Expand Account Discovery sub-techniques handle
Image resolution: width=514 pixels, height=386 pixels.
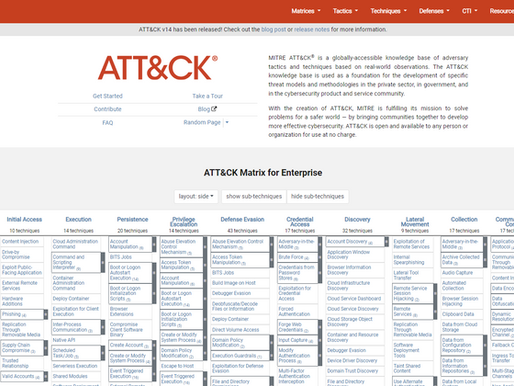pos(386,241)
